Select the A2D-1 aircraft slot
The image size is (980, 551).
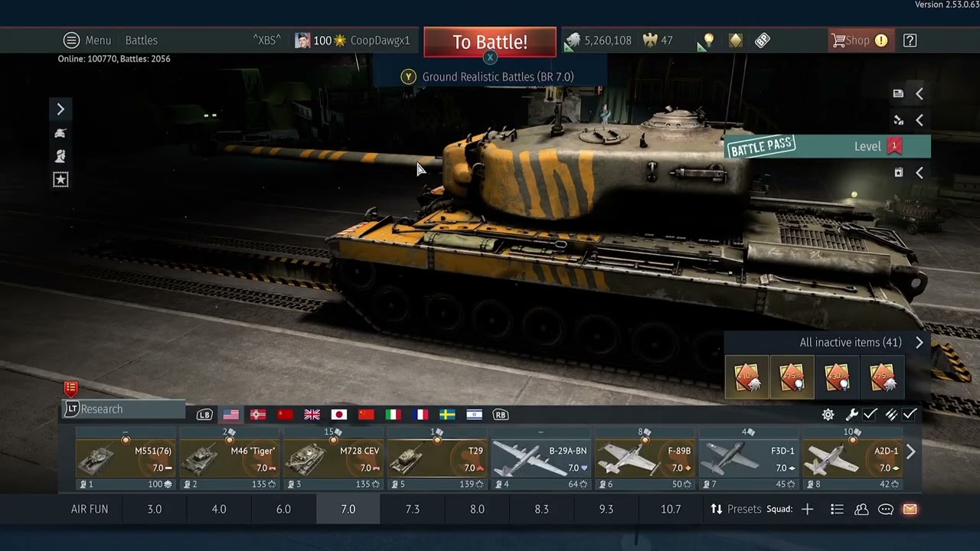coord(852,461)
